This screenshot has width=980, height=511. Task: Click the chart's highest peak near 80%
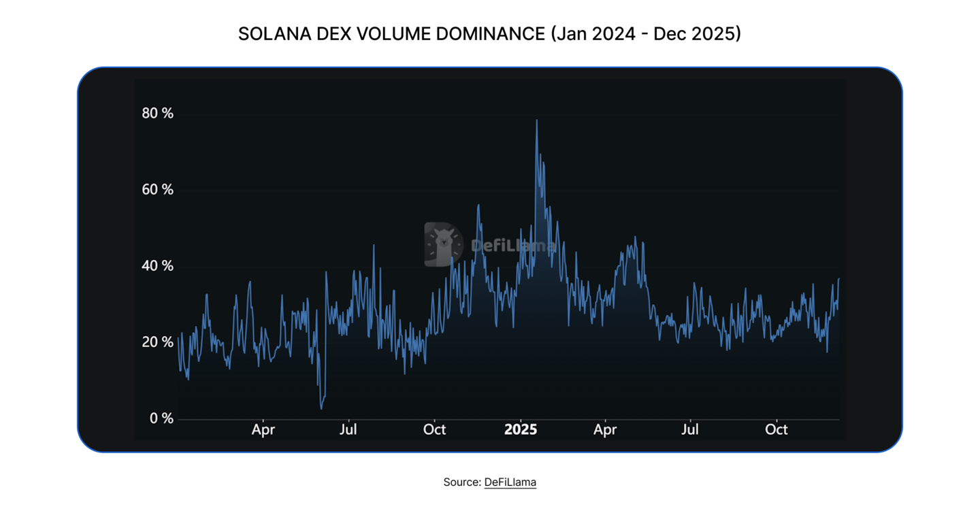pyautogui.click(x=537, y=120)
